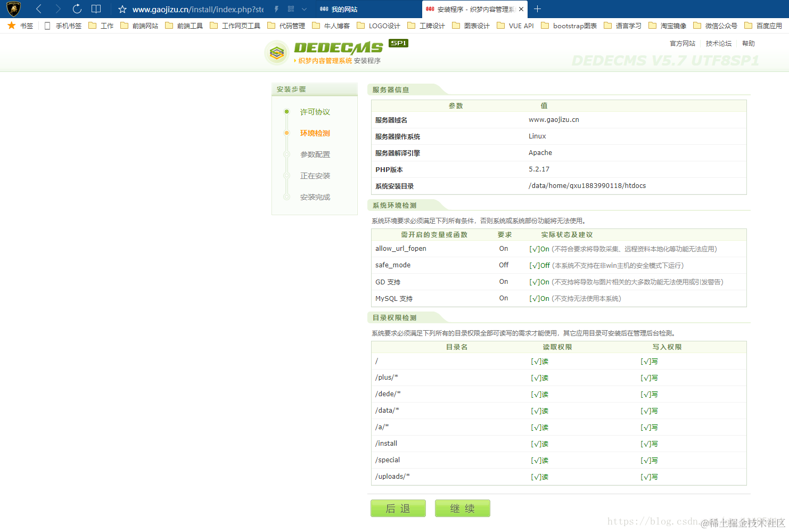Click the /uploads/* directory name
The image size is (789, 532).
tap(392, 477)
